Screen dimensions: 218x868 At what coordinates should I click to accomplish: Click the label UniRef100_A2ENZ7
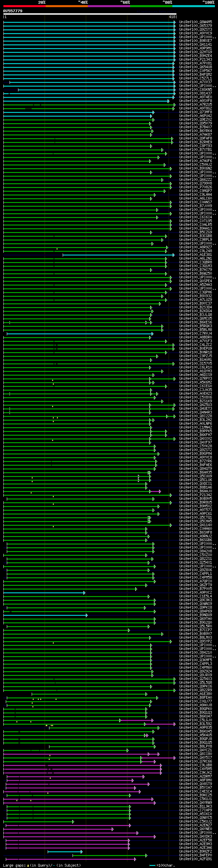(196, 825)
